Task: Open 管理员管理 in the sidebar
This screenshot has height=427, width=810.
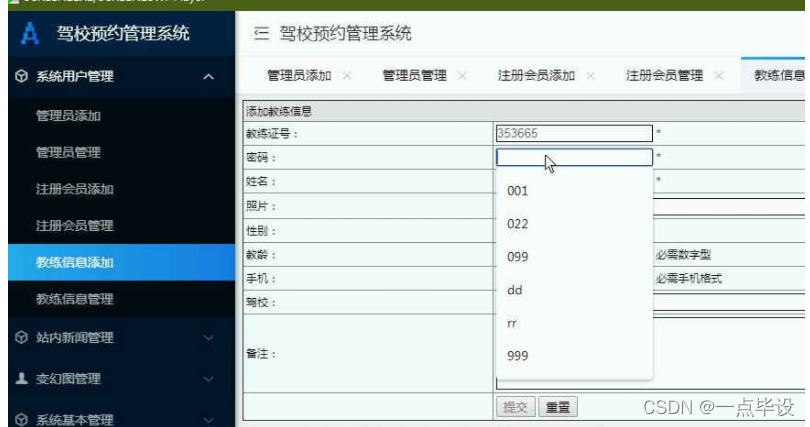Action: tap(68, 152)
